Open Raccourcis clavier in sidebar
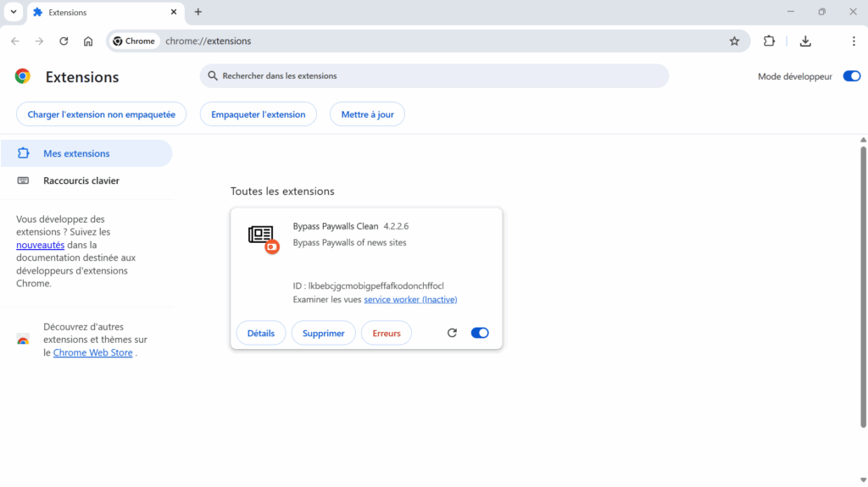 pos(81,180)
